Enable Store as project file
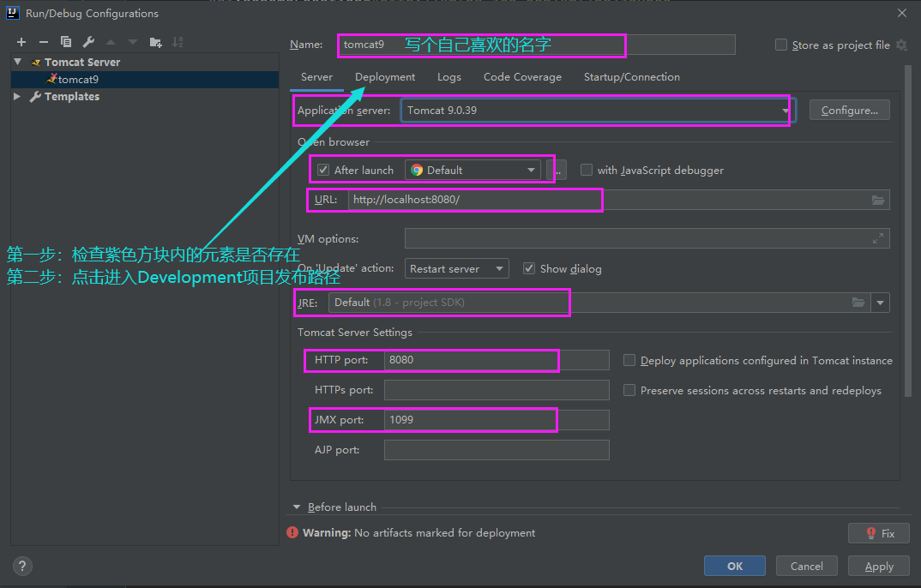 click(781, 45)
